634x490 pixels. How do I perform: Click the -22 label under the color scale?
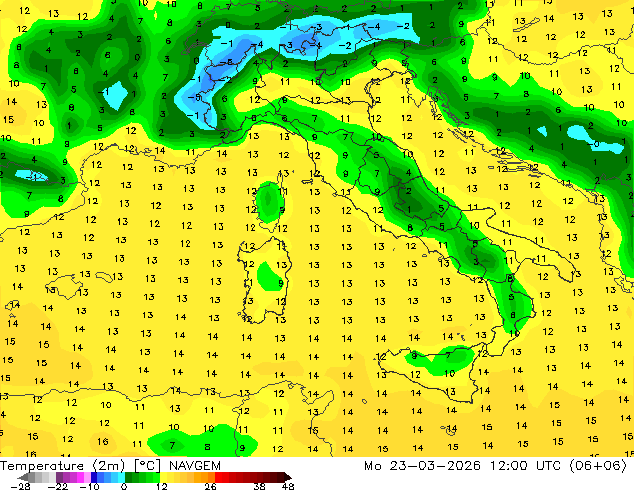[57, 486]
